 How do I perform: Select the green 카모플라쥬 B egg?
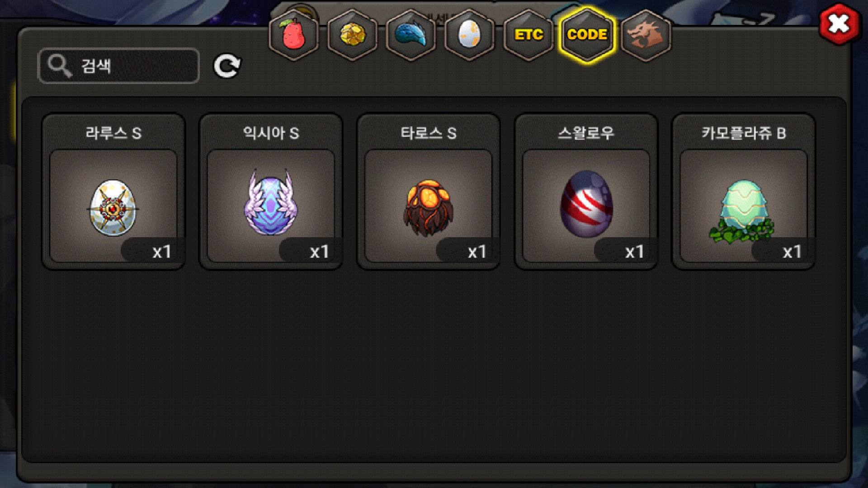pyautogui.click(x=744, y=192)
